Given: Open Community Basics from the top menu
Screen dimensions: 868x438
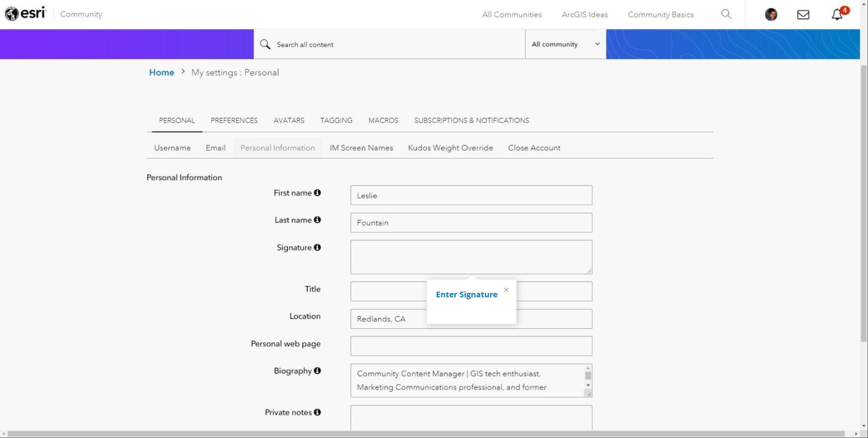Looking at the screenshot, I should [661, 15].
